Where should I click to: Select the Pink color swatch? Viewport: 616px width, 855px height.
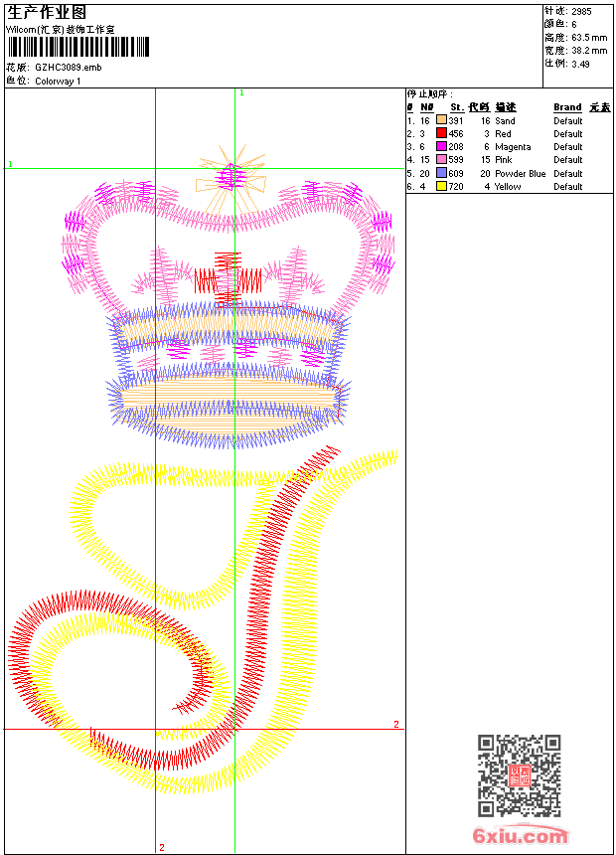[x=441, y=160]
